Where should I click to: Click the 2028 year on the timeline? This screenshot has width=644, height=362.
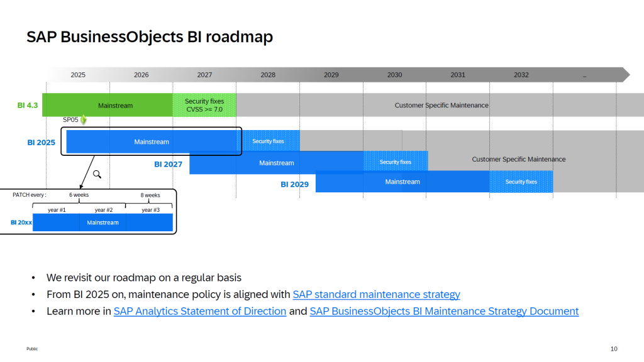pos(268,75)
